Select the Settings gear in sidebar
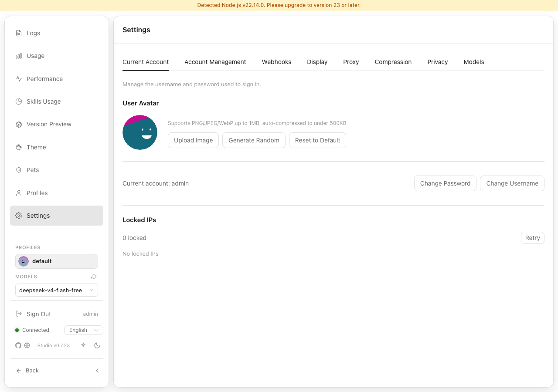This screenshot has width=558, height=392. [x=19, y=216]
